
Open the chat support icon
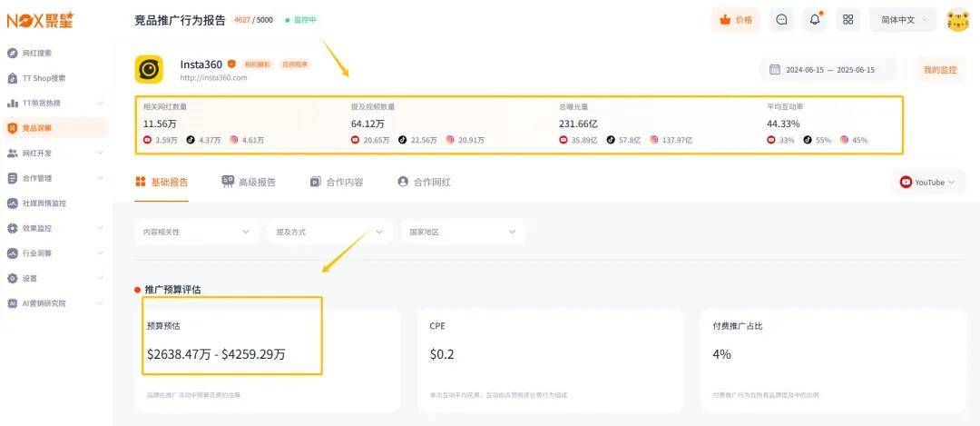click(x=782, y=19)
